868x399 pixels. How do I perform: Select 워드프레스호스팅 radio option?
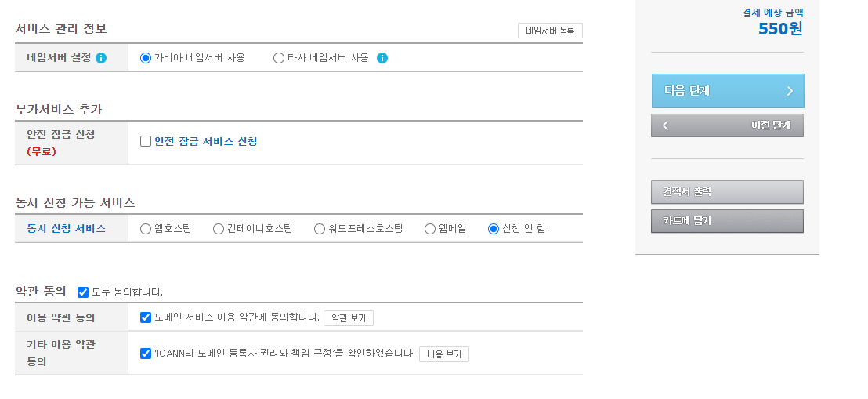tap(320, 229)
